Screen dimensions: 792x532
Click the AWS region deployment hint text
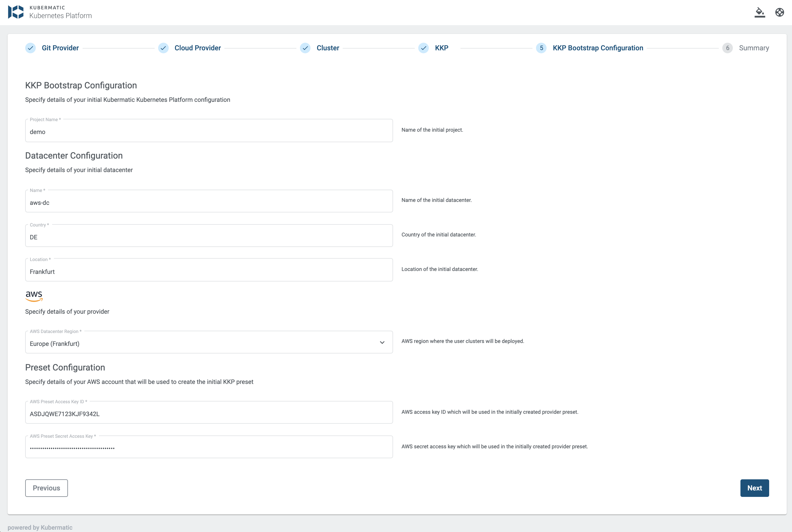tap(462, 341)
